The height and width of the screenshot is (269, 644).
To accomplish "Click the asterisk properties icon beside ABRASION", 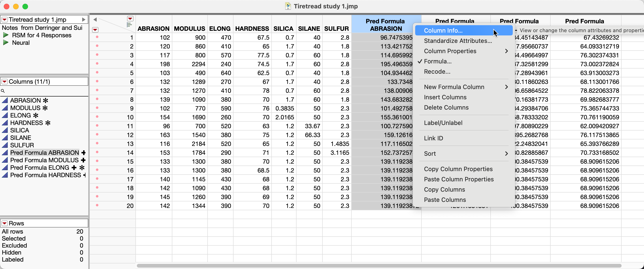I will [46, 100].
